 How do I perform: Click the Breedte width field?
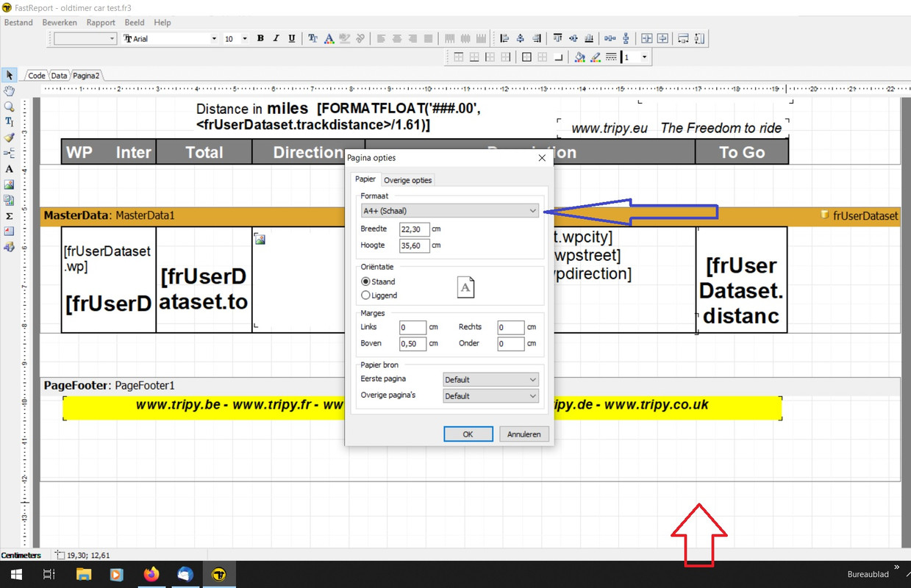(414, 229)
